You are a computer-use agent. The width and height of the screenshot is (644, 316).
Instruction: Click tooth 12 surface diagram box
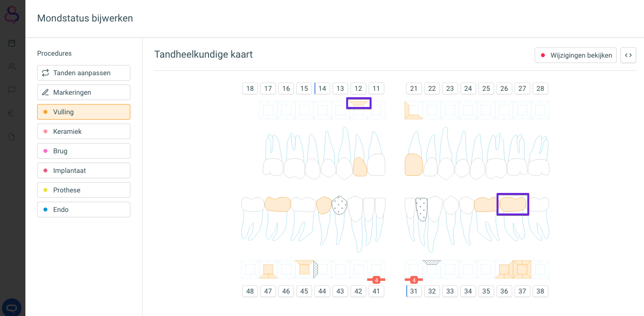click(x=359, y=103)
